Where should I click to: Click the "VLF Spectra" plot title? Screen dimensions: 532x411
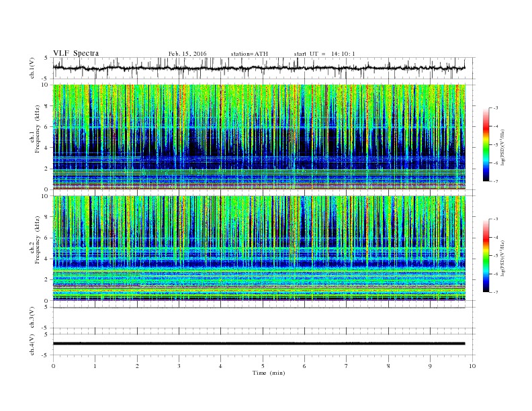[76, 53]
